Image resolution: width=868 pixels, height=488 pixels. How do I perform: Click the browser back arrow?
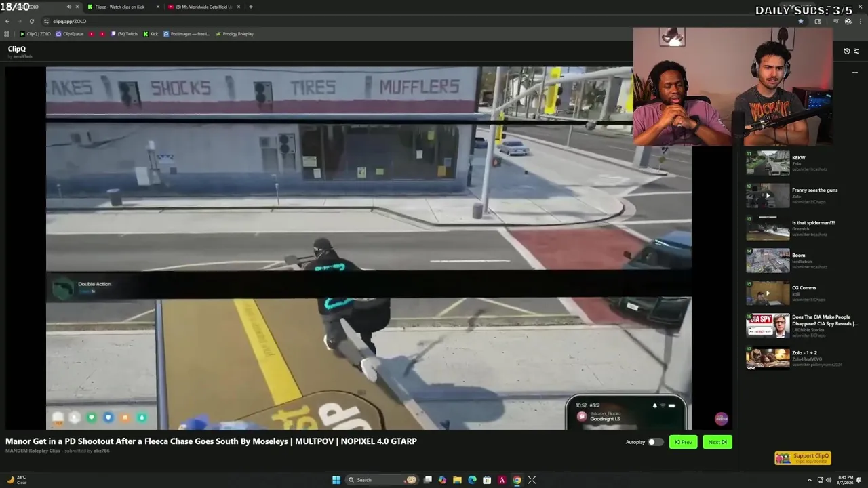tap(7, 21)
